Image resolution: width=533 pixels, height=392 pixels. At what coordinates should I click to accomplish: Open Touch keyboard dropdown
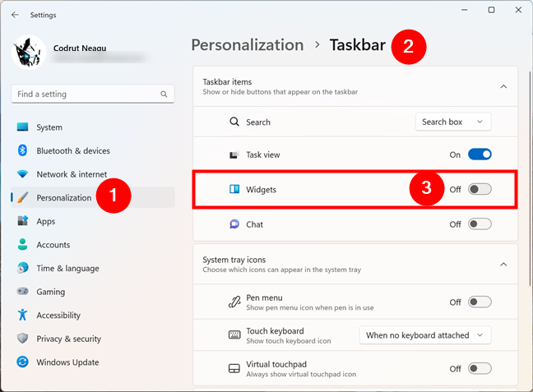(425, 335)
